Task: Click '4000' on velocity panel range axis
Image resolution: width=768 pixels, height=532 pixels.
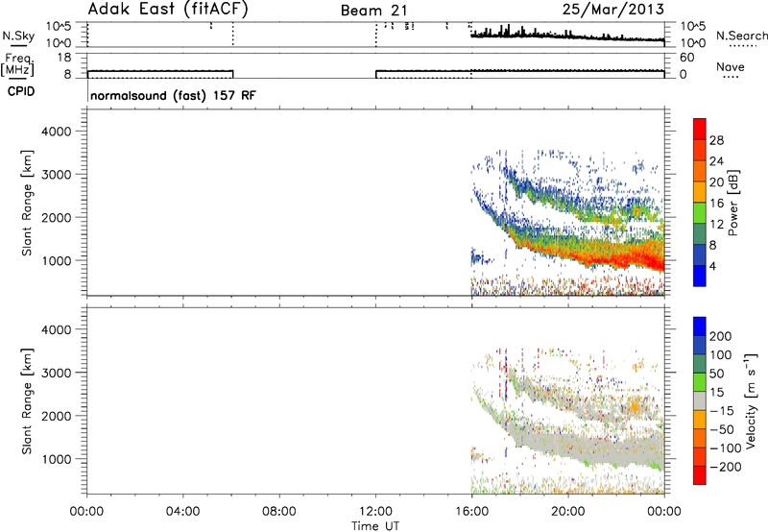Action: click(57, 329)
